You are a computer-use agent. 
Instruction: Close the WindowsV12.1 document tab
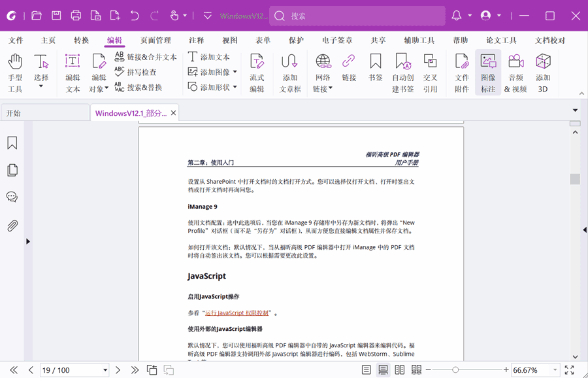(x=173, y=113)
